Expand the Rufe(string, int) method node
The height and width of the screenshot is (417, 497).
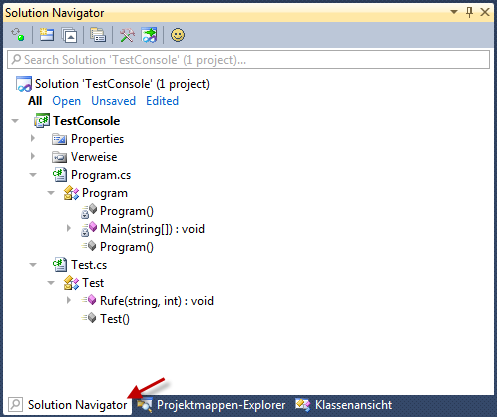coord(69,300)
